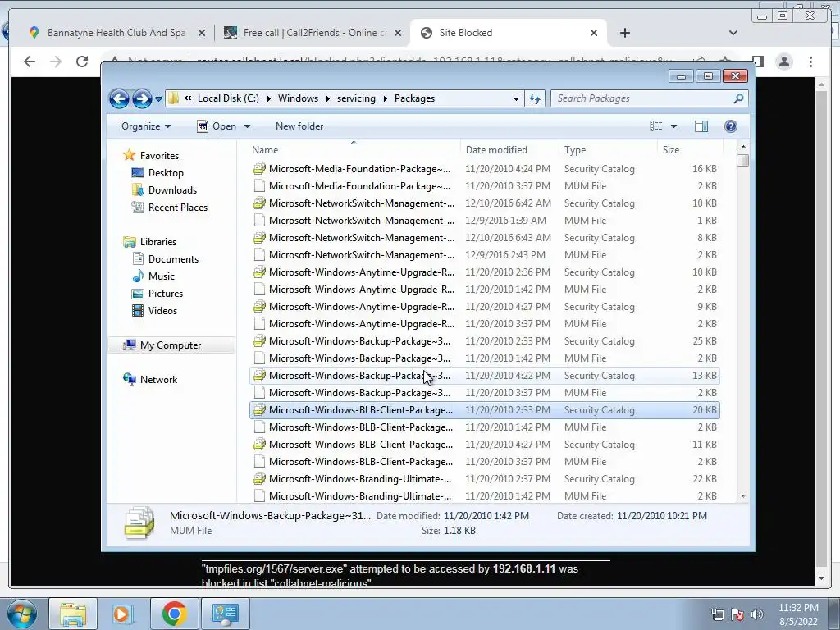This screenshot has width=840, height=630.
Task: Open address bar previous locations dropdown
Action: [x=516, y=98]
